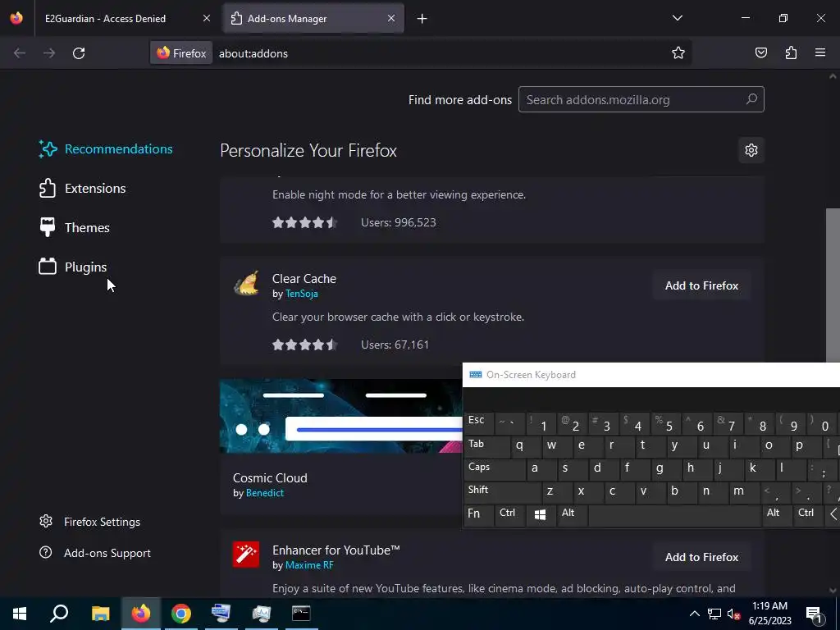
Task: Select Recommendations in sidebar
Action: pos(106,149)
